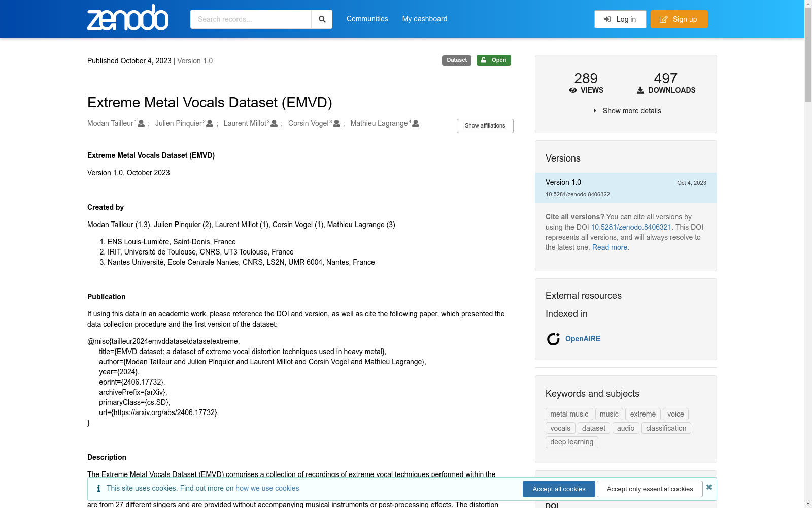The height and width of the screenshot is (508, 812).
Task: Open the how we use cookies link
Action: click(x=267, y=488)
